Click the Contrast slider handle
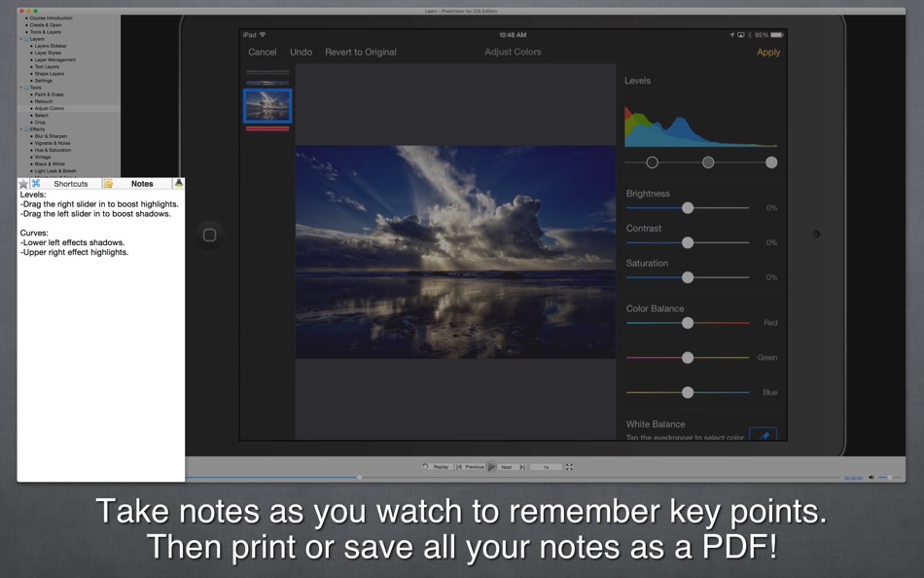The image size is (924, 578). [688, 242]
